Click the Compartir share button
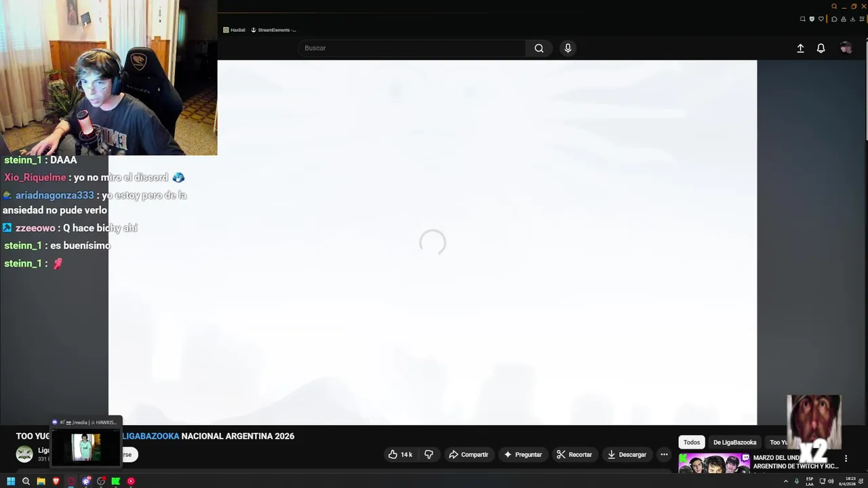This screenshot has height=488, width=868. (469, 455)
